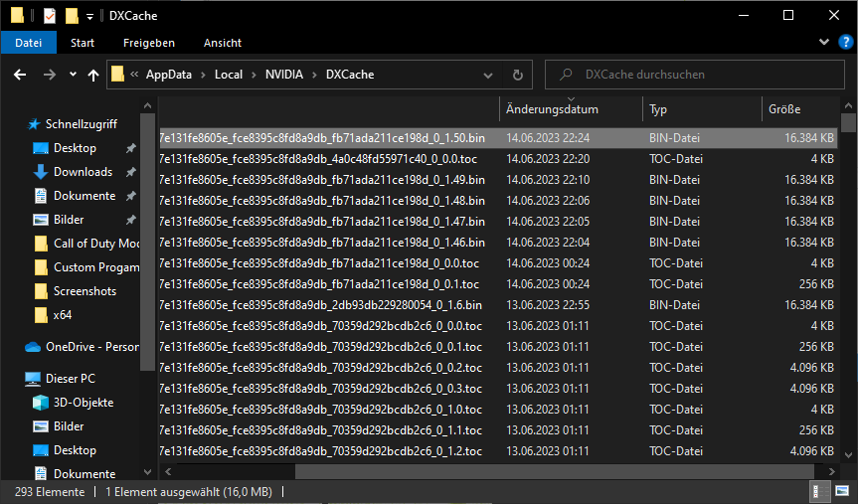Viewport: 858px width, 504px height.
Task: Click the DXCache search field
Action: (x=695, y=75)
